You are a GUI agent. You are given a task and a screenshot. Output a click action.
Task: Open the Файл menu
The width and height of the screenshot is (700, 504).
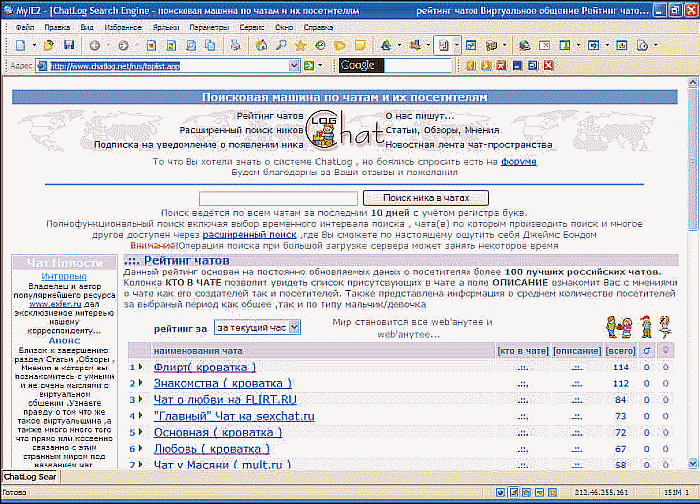(x=25, y=27)
